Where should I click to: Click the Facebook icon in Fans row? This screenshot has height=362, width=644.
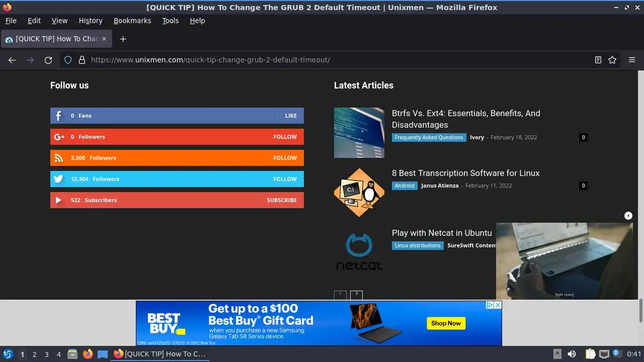[58, 116]
